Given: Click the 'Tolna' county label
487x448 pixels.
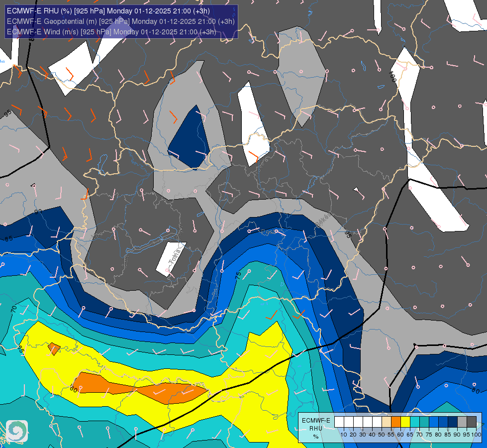Looking at the screenshot, I should pyautogui.click(x=174, y=255).
